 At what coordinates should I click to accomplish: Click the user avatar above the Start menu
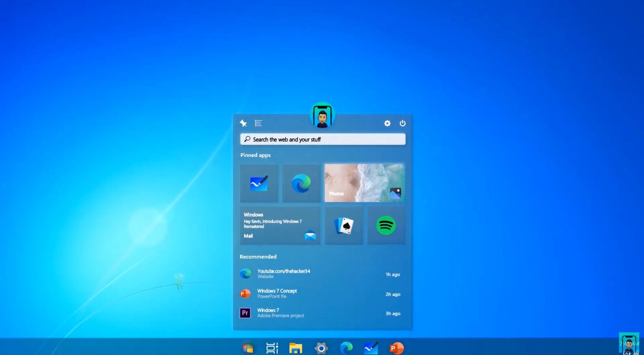click(322, 115)
